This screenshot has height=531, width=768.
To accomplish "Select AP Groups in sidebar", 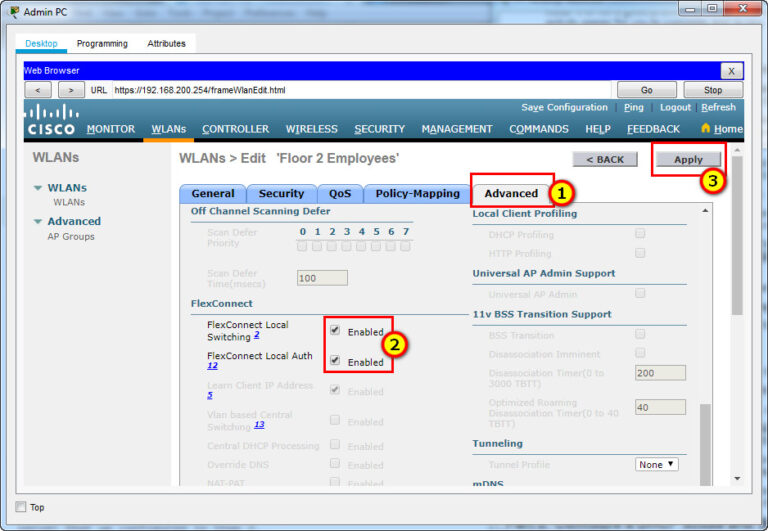I will click(x=71, y=237).
